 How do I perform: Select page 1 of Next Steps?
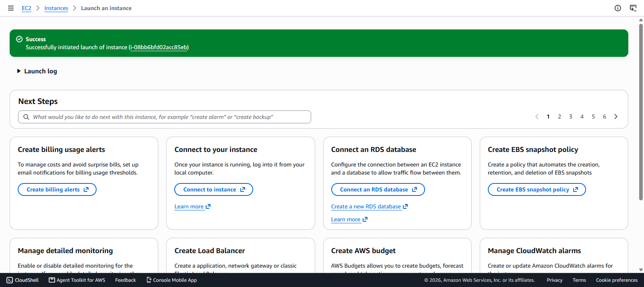548,116
